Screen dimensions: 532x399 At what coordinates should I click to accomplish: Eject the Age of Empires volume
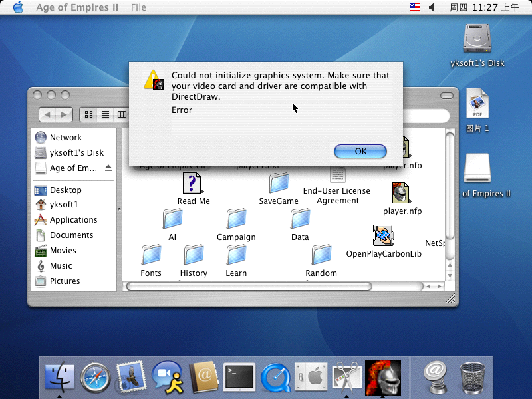point(108,168)
